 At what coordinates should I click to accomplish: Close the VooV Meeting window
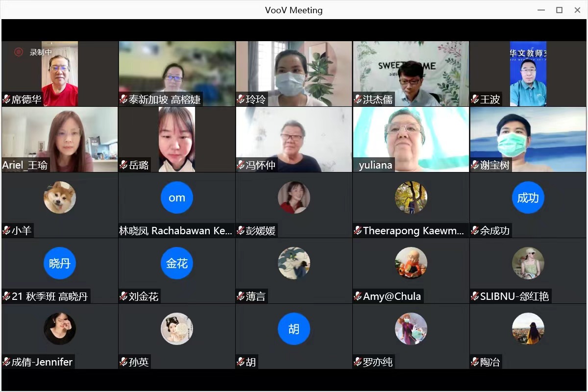[577, 10]
